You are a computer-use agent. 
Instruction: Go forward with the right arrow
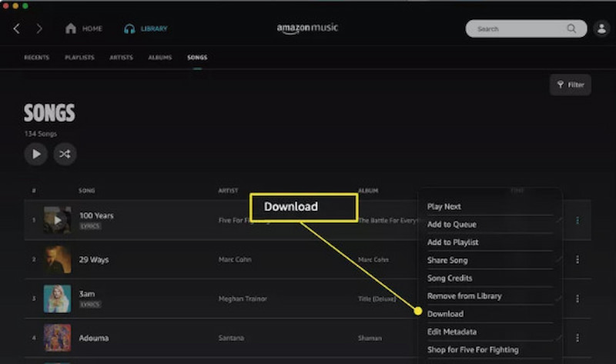(39, 28)
